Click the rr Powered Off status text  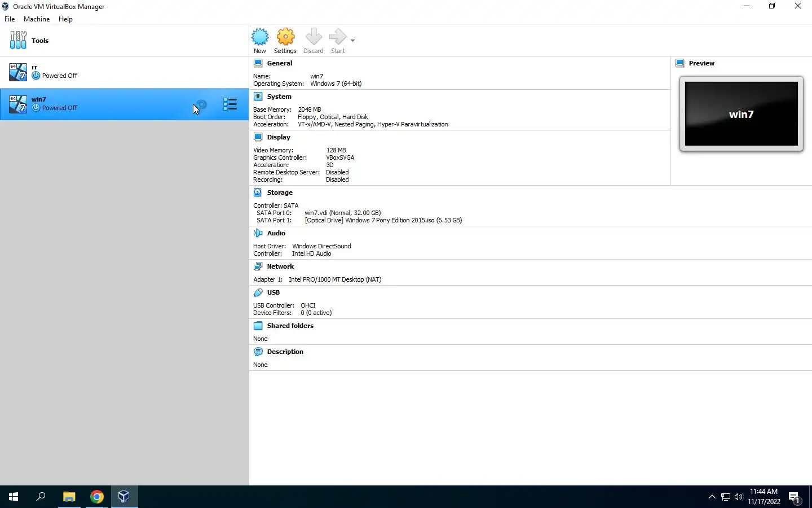pos(60,76)
